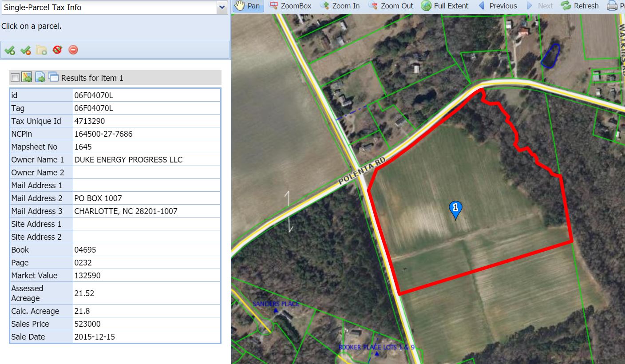Open the Single-Parcel Tax Info dropdown

[x=222, y=7]
